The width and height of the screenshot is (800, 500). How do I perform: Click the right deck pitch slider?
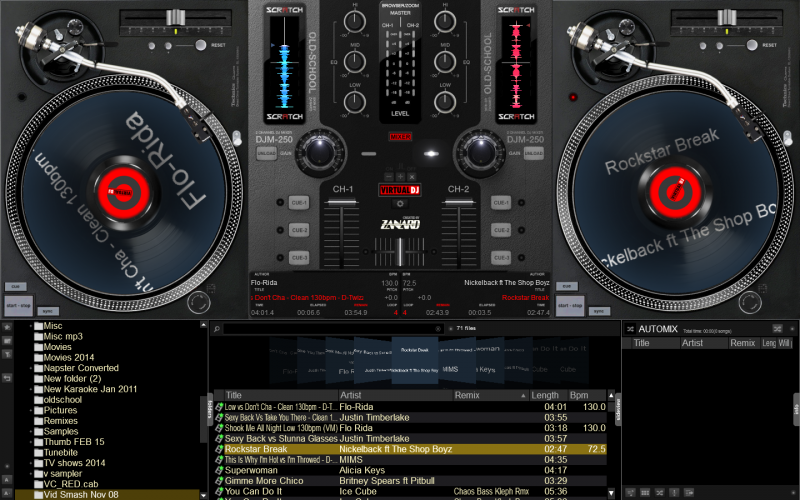click(727, 17)
